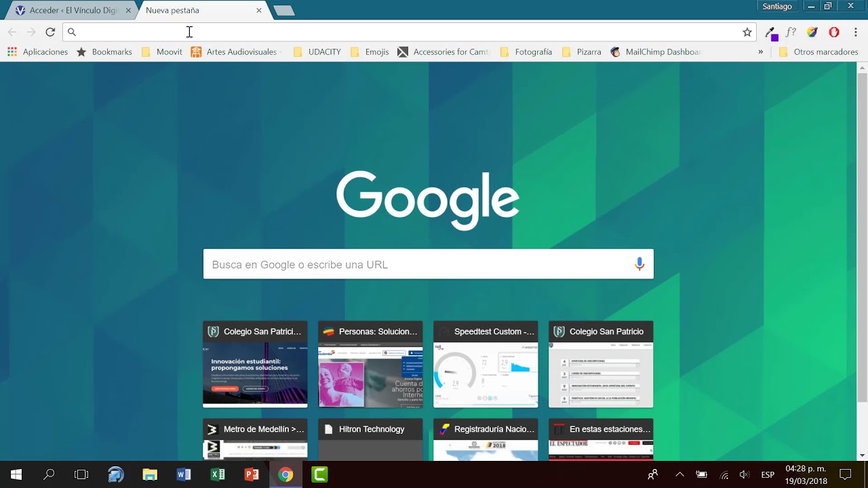Open the Windows Start menu
868x488 pixels.
coord(16,474)
